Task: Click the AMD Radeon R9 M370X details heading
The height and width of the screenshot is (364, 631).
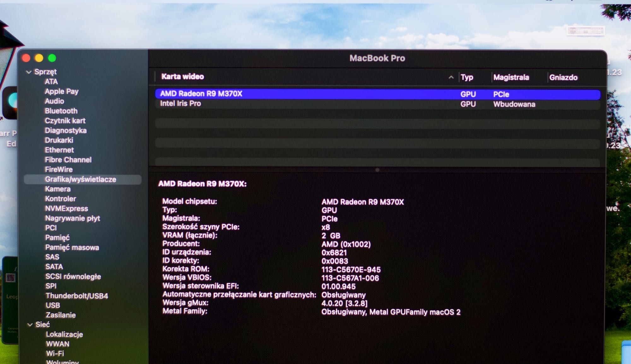Action: 202,184
